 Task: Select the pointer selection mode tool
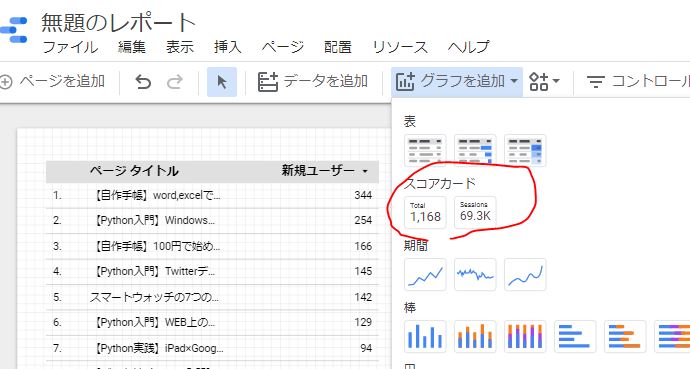222,82
